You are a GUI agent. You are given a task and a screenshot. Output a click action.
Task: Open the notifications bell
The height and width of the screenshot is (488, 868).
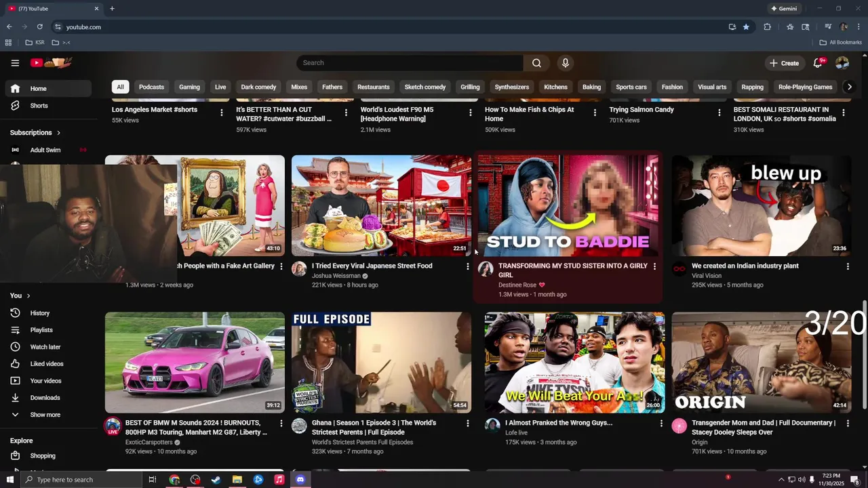pyautogui.click(x=818, y=63)
